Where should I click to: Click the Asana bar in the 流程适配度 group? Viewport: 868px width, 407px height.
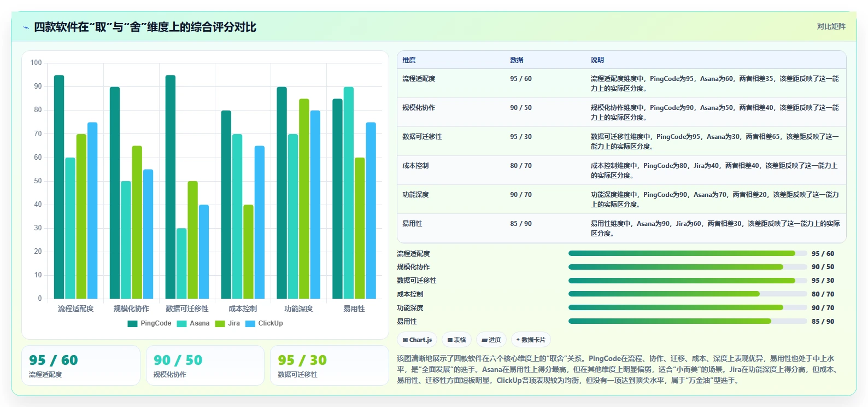pyautogui.click(x=70, y=228)
